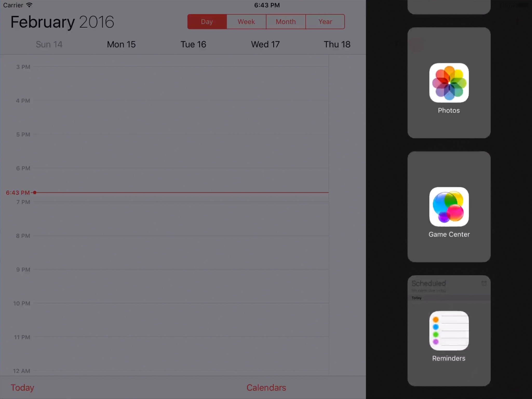Tap the Today button
The width and height of the screenshot is (532, 399).
coord(22,387)
